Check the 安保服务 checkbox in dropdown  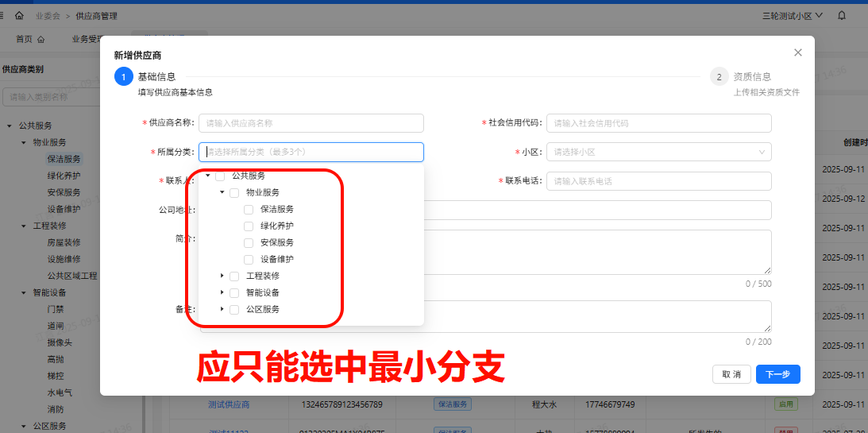coord(249,242)
